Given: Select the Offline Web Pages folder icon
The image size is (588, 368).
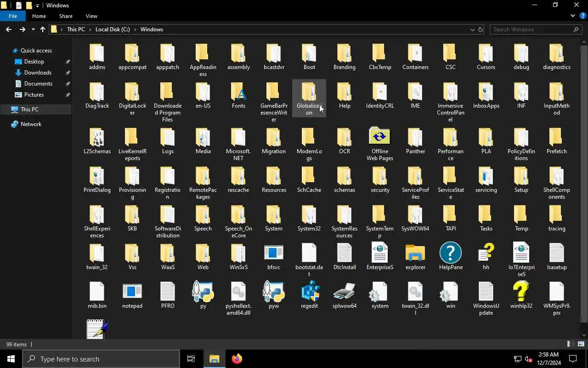Looking at the screenshot, I should tap(380, 137).
